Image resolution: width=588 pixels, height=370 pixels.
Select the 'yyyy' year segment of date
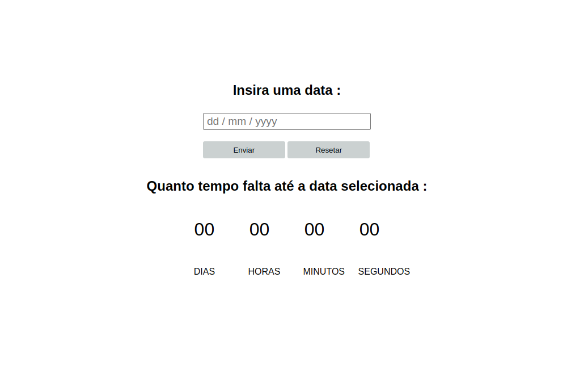coord(266,121)
